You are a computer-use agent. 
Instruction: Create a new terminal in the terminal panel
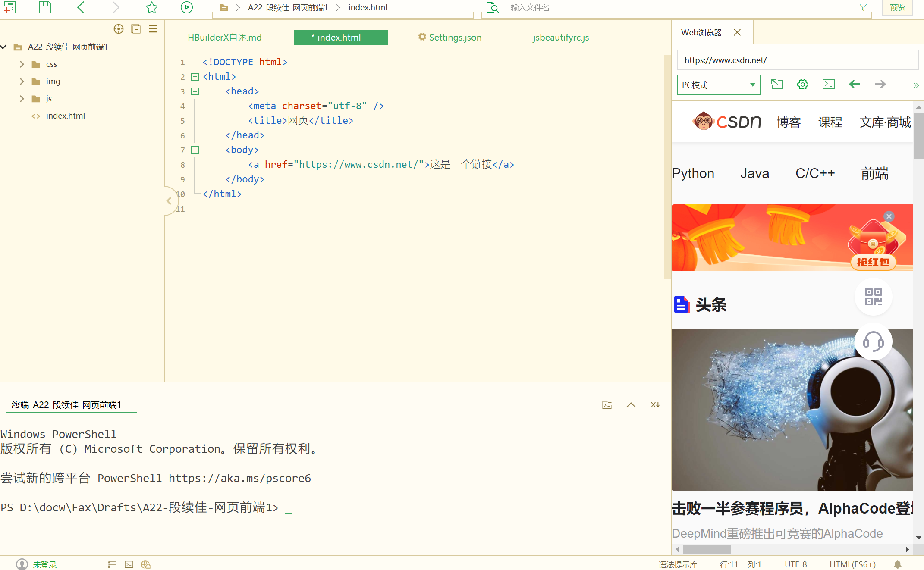607,404
